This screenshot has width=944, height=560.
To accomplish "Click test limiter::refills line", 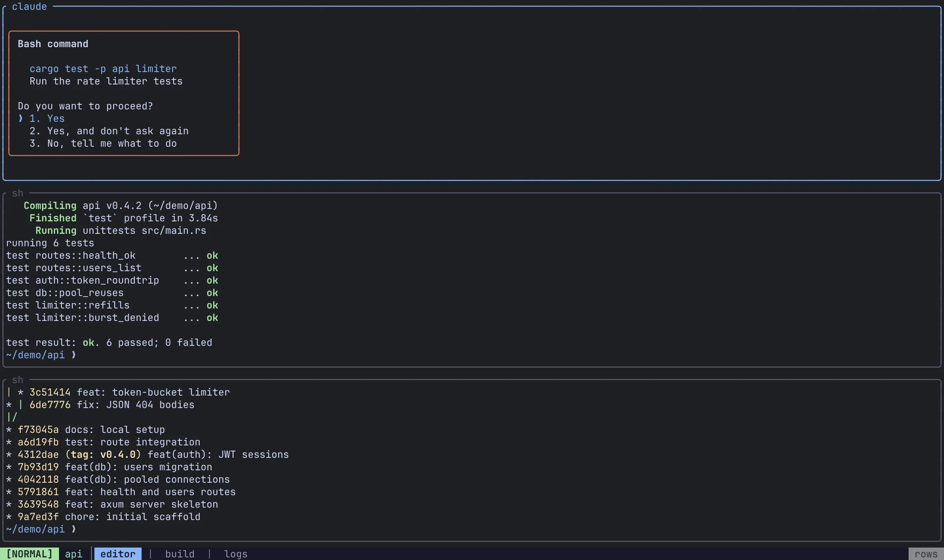I will point(112,305).
